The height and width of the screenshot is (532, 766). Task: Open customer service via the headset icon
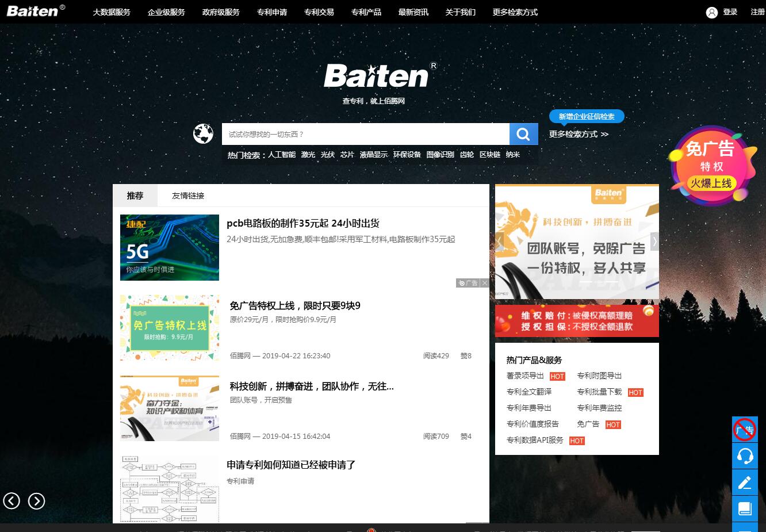(x=745, y=456)
